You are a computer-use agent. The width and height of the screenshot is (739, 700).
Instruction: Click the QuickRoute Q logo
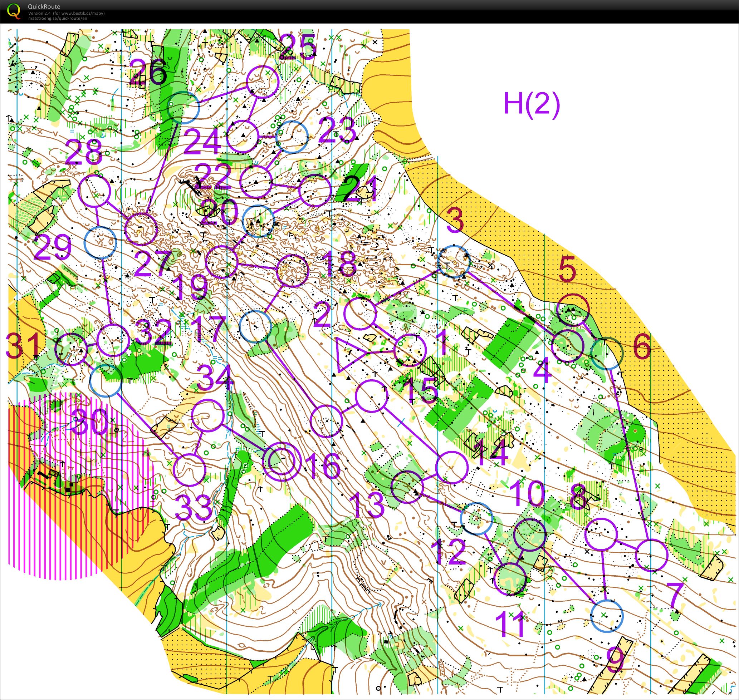tap(14, 10)
